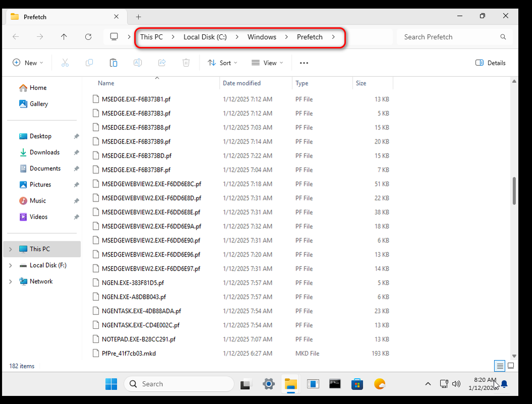Click the vertical scrollbar thumb

pos(514,190)
